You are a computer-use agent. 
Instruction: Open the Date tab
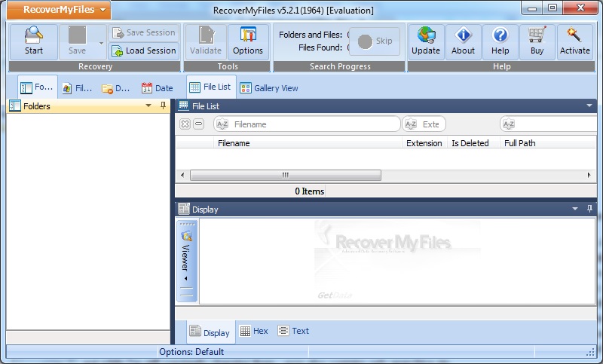[158, 88]
